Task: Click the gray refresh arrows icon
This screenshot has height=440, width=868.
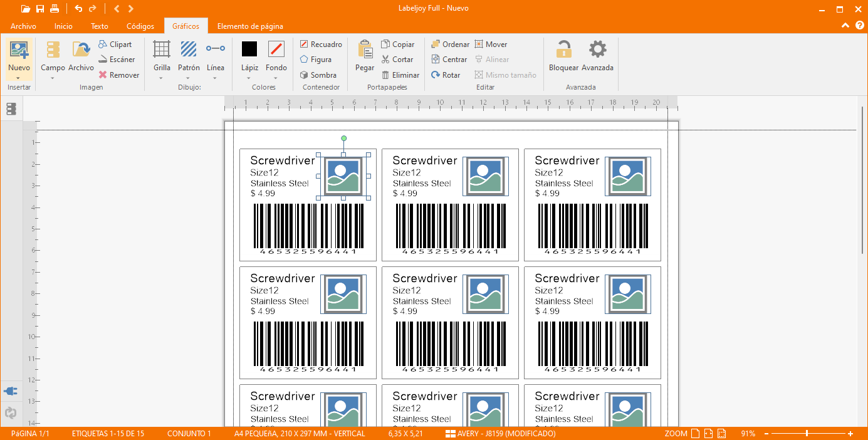Action: pos(11,413)
